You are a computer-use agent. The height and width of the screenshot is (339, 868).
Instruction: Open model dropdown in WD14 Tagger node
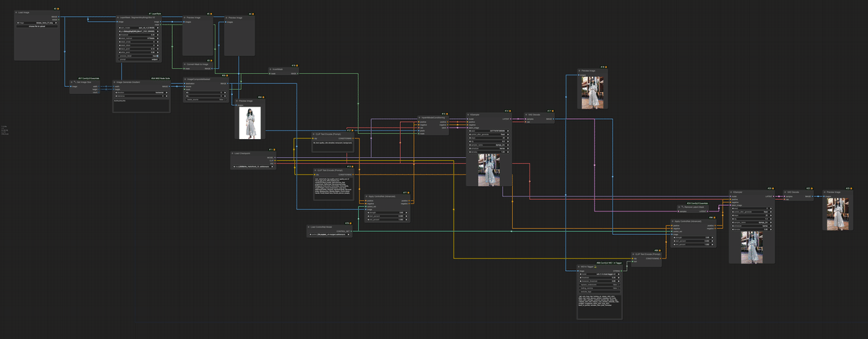600,274
